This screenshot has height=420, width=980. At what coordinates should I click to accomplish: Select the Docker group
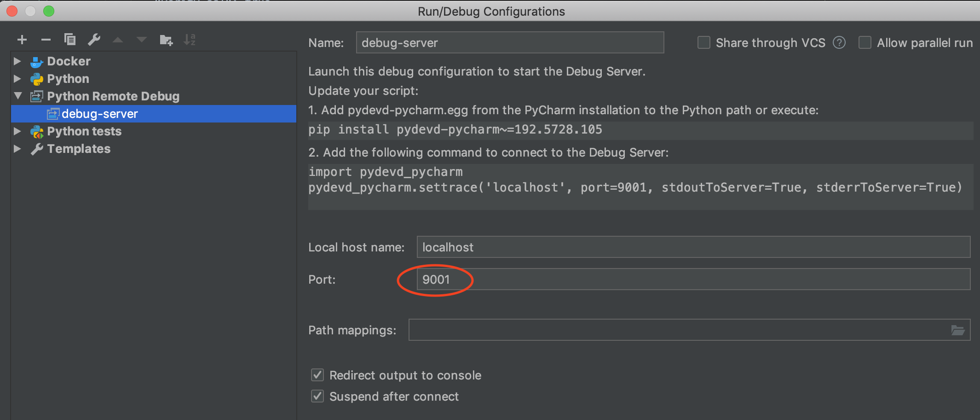click(x=69, y=61)
